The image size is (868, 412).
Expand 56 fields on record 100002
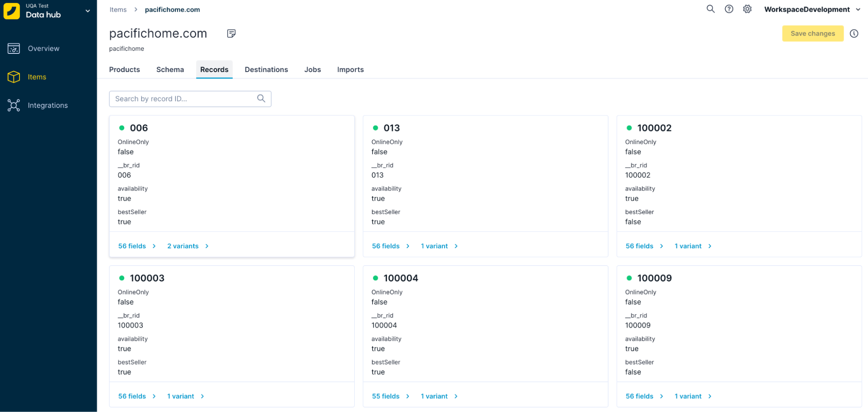[639, 246]
